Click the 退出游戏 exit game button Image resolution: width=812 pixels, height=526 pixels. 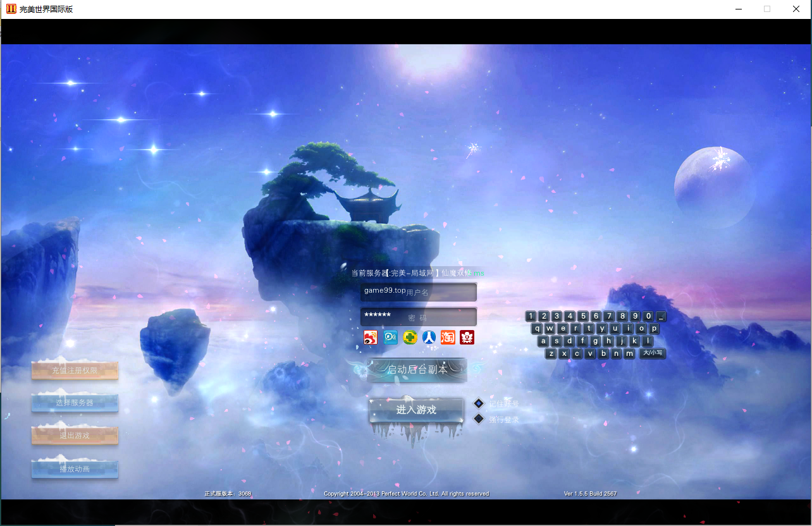pyautogui.click(x=75, y=436)
